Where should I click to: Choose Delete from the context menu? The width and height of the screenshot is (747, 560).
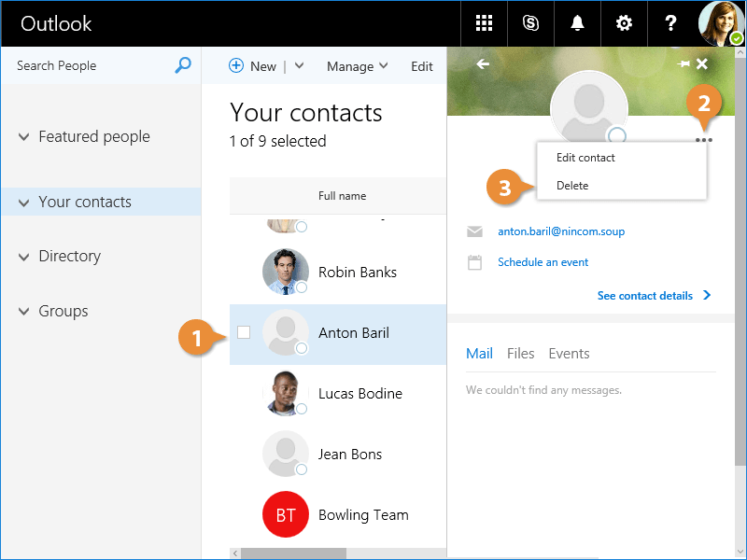pos(572,186)
